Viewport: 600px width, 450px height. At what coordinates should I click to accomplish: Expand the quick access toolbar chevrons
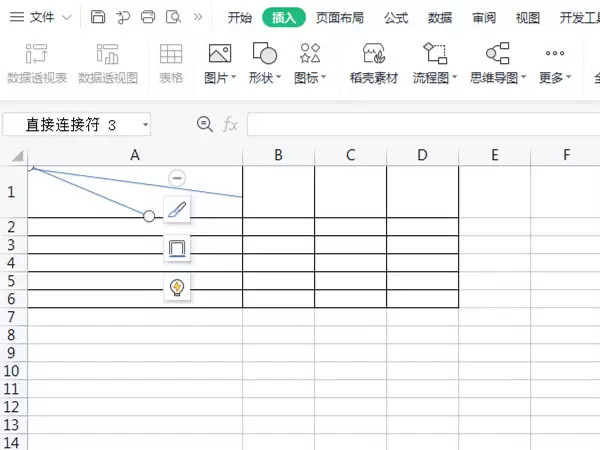click(x=198, y=17)
